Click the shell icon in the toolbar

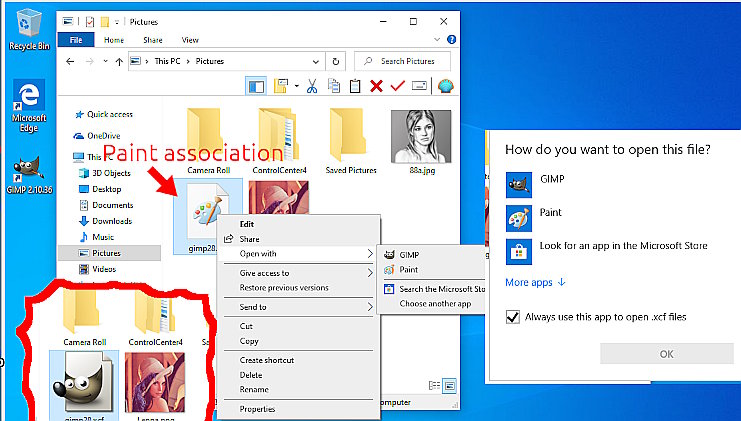pyautogui.click(x=446, y=86)
